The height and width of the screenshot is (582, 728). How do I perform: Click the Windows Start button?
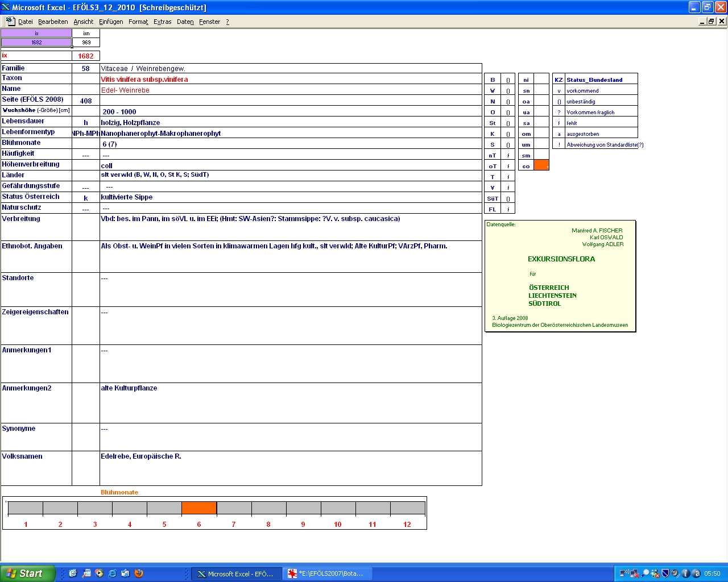(28, 573)
